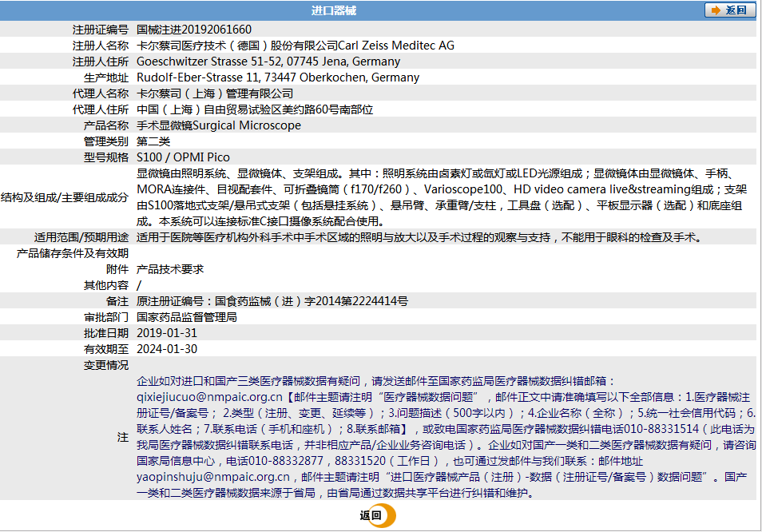This screenshot has width=762, height=532.
Task: Click expiry date 2024-01-30
Action: tap(167, 349)
